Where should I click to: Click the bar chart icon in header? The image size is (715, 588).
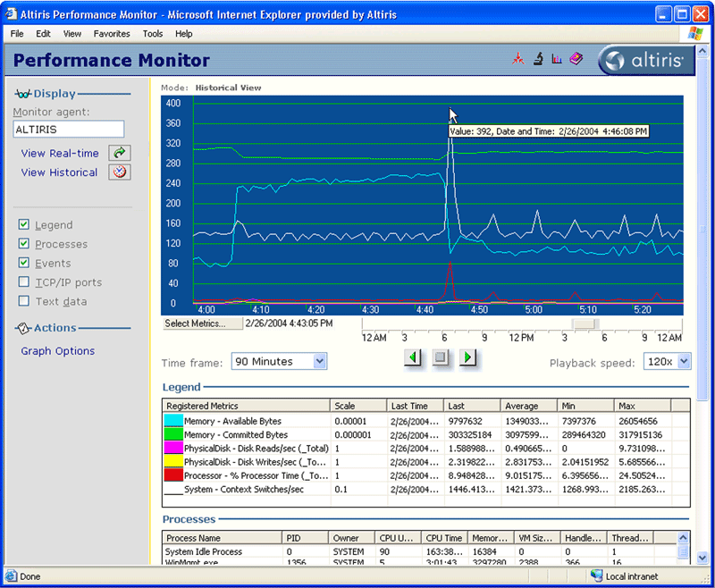[x=557, y=60]
